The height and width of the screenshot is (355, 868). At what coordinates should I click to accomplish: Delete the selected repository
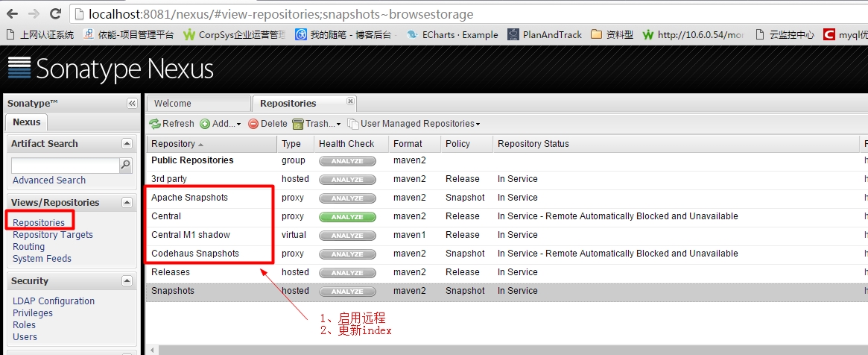point(267,124)
